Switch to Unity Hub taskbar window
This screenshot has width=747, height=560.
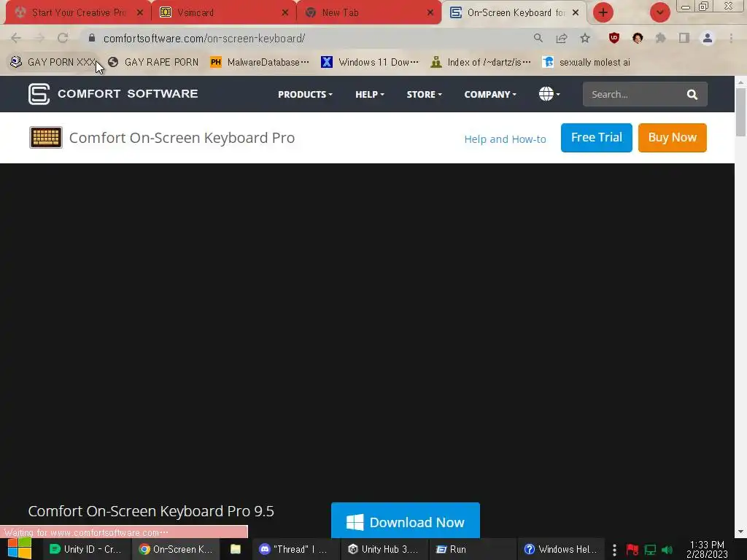(385, 549)
